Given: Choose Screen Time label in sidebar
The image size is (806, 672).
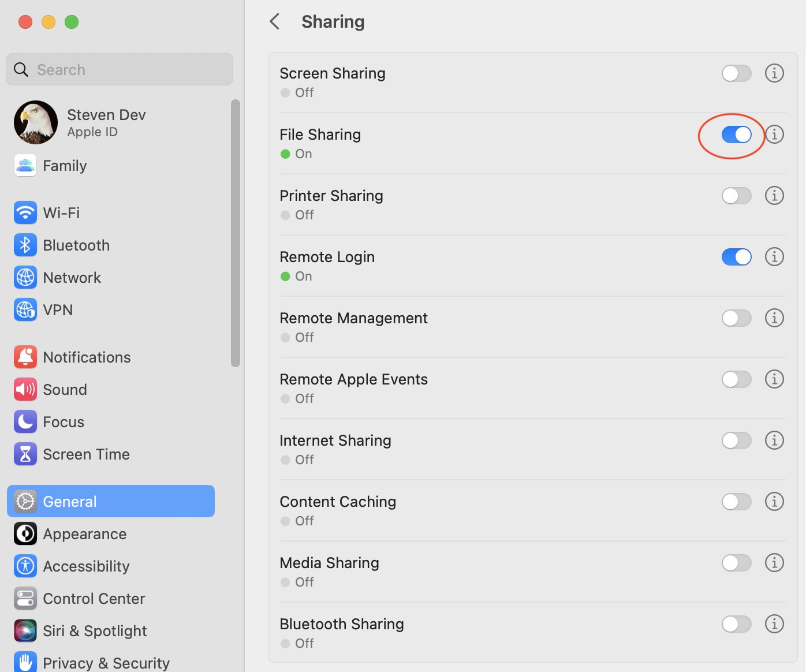Looking at the screenshot, I should (87, 454).
